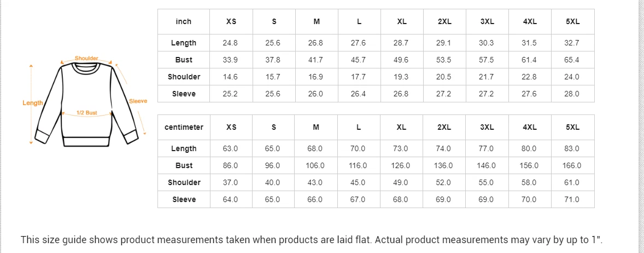Click the 5XL column header in the inch table
644x253 pixels.
point(572,21)
